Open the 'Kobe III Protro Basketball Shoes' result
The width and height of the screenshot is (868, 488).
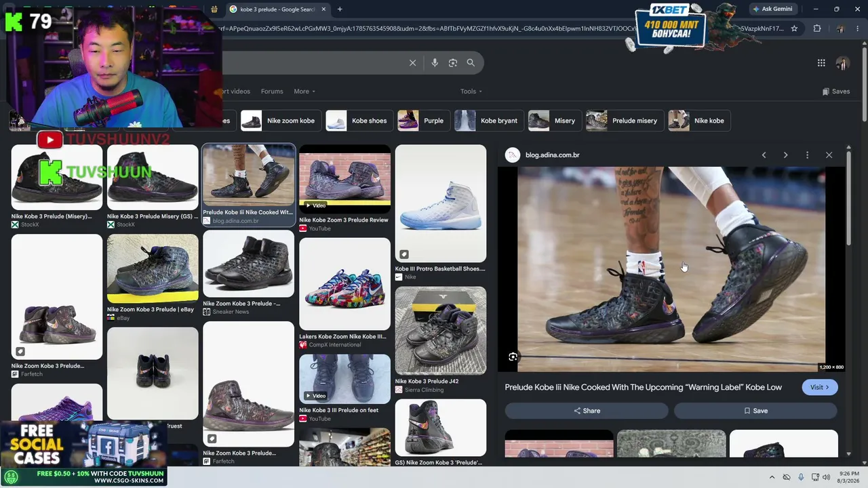click(441, 213)
